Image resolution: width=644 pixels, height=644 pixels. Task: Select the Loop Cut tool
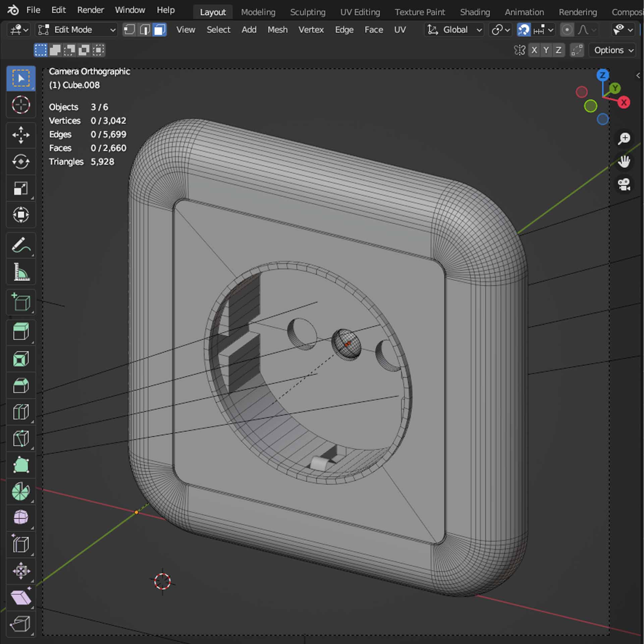tap(21, 412)
